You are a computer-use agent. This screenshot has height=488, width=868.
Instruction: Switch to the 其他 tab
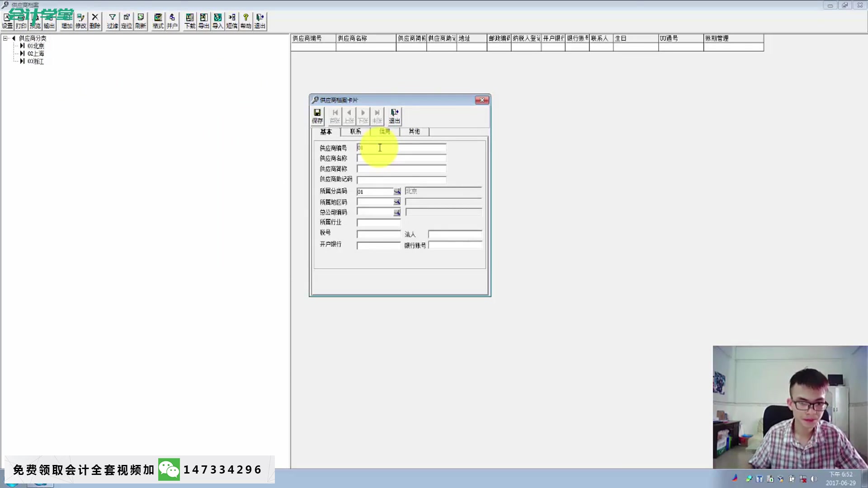(x=414, y=131)
